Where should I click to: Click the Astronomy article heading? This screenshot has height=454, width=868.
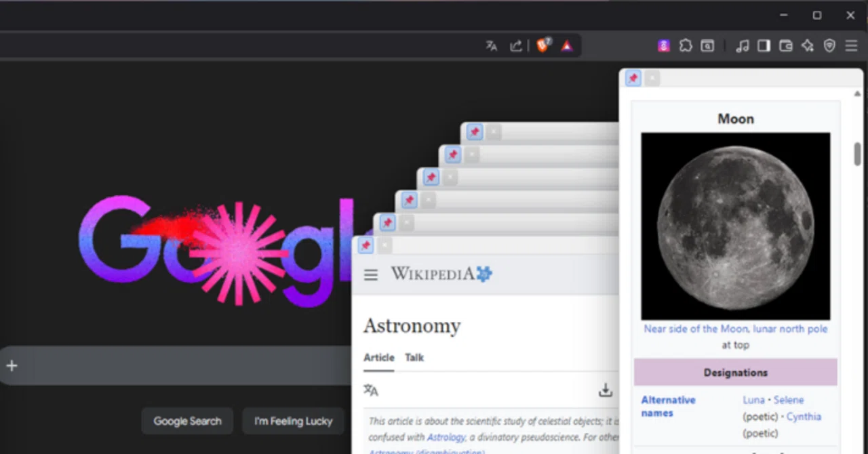pyautogui.click(x=412, y=326)
